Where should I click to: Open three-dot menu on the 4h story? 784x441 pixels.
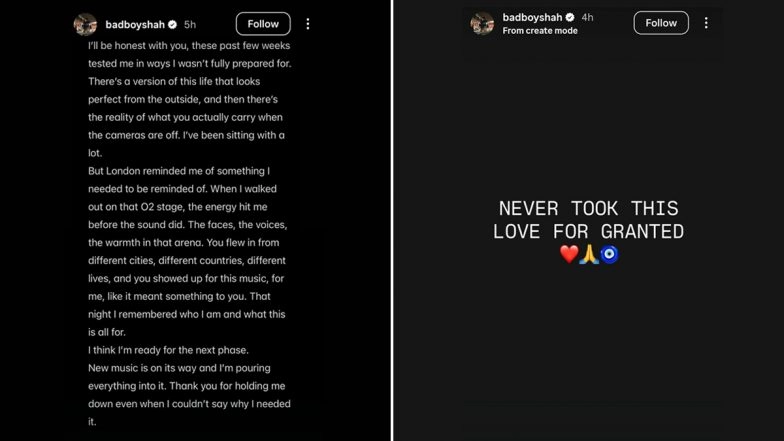pos(706,23)
